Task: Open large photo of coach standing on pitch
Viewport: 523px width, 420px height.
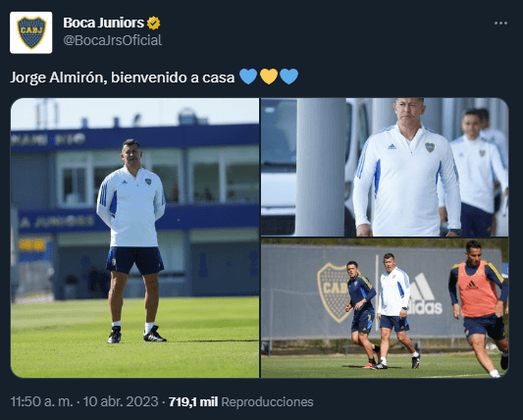Action: point(134,237)
